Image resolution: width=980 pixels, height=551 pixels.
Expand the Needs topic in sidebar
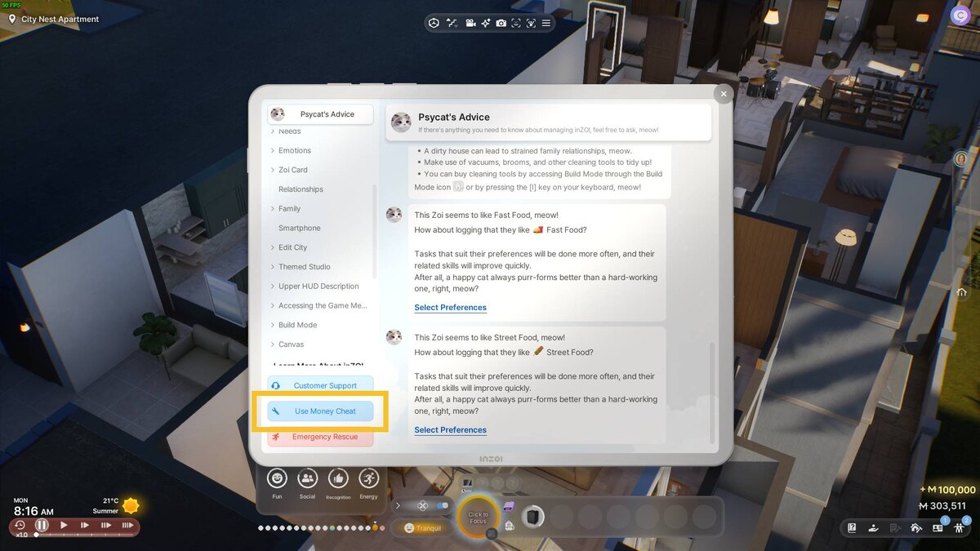272,131
